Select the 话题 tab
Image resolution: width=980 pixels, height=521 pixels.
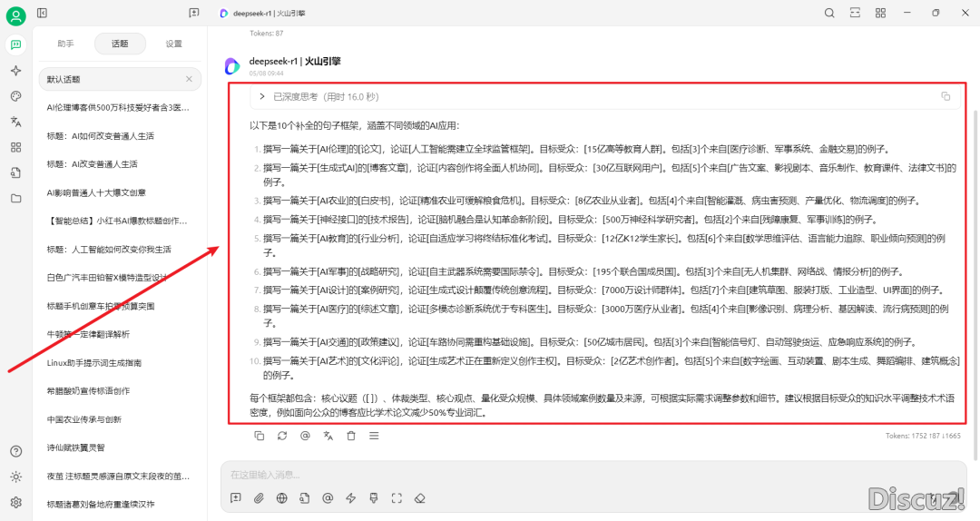120,44
